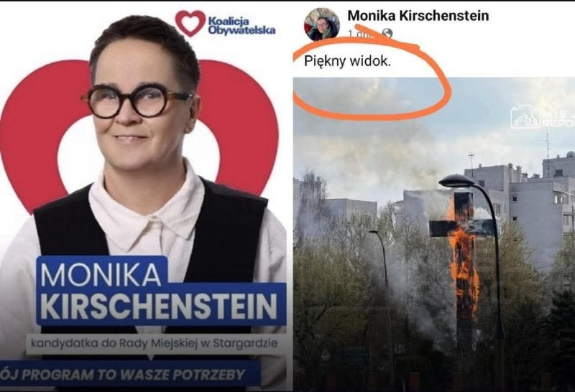This screenshot has width=575, height=392.
Task: Open the burning cross photo
Action: 434,234
